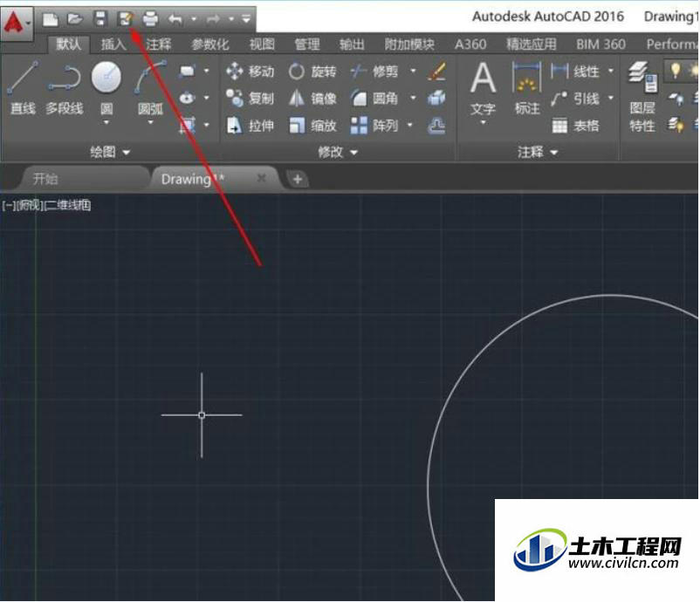Click the 拉伸 stretch tool
Viewport: 700px width, 602px height.
(x=250, y=126)
